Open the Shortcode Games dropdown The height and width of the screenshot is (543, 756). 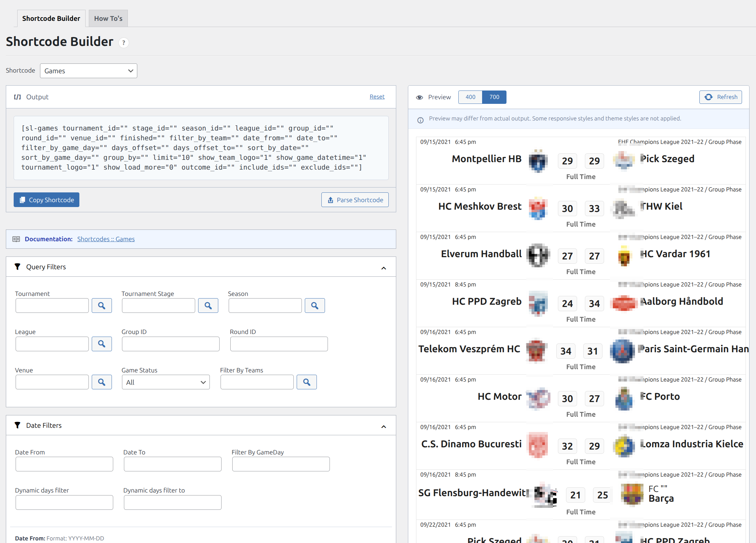(x=88, y=71)
